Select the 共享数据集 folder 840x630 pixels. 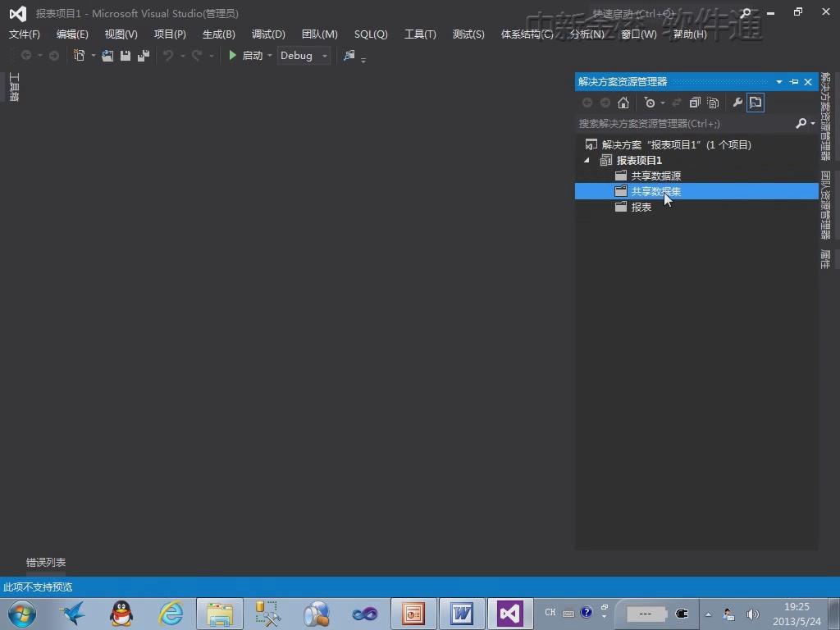(x=696, y=191)
